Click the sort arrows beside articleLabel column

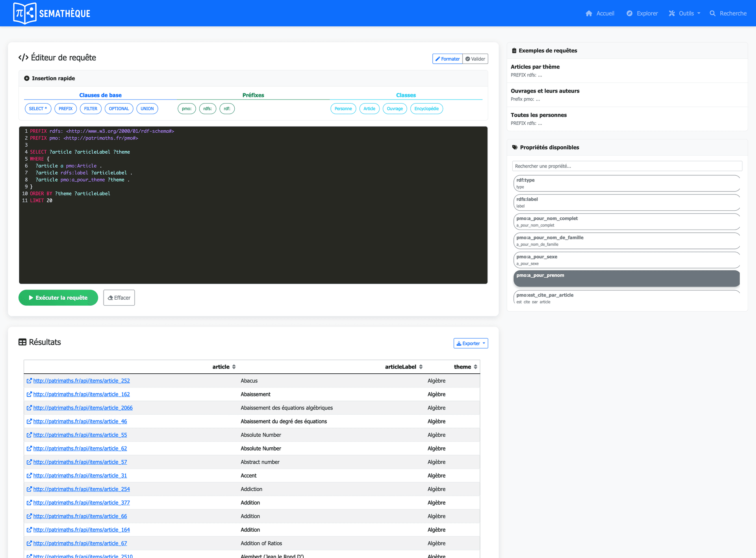(421, 367)
